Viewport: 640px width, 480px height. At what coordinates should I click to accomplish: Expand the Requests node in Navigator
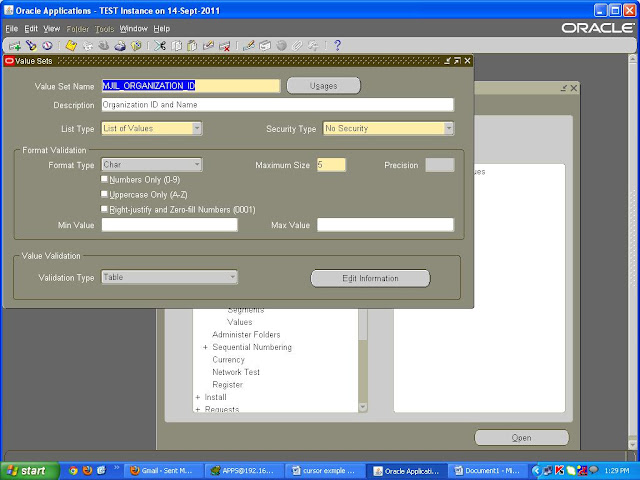(198, 409)
